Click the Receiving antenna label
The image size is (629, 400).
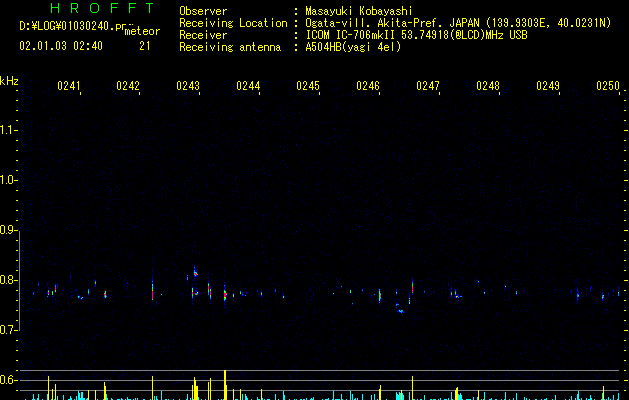coord(230,47)
